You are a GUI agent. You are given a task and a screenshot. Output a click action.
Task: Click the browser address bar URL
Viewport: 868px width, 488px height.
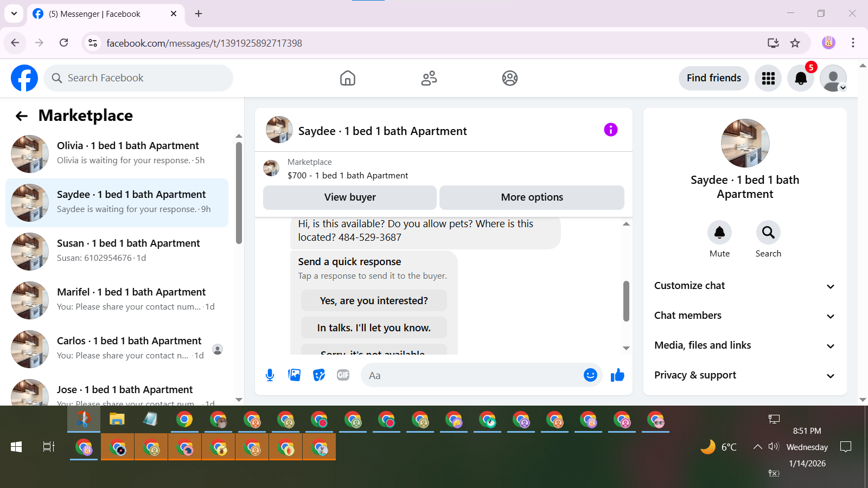coord(204,43)
